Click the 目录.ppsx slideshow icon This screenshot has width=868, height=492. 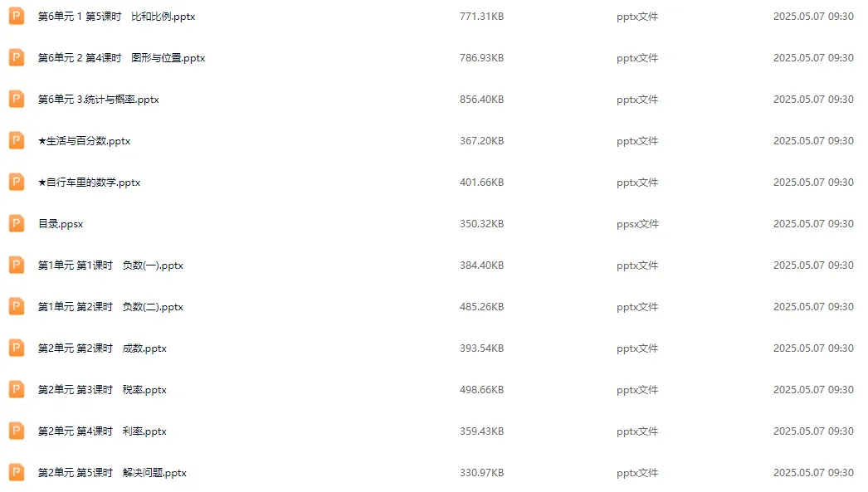[x=17, y=223]
